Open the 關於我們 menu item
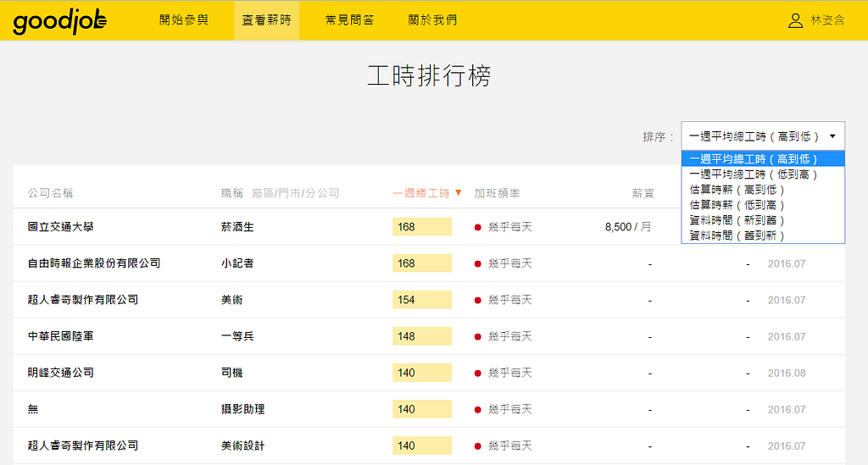Viewport: 868px width, 465px height. [433, 20]
